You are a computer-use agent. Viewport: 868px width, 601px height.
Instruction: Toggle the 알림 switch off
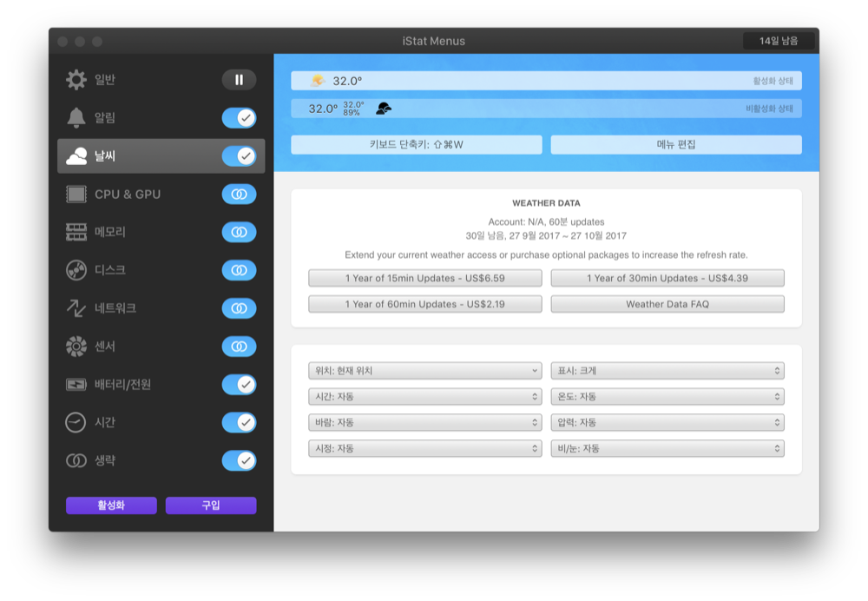pos(240,117)
